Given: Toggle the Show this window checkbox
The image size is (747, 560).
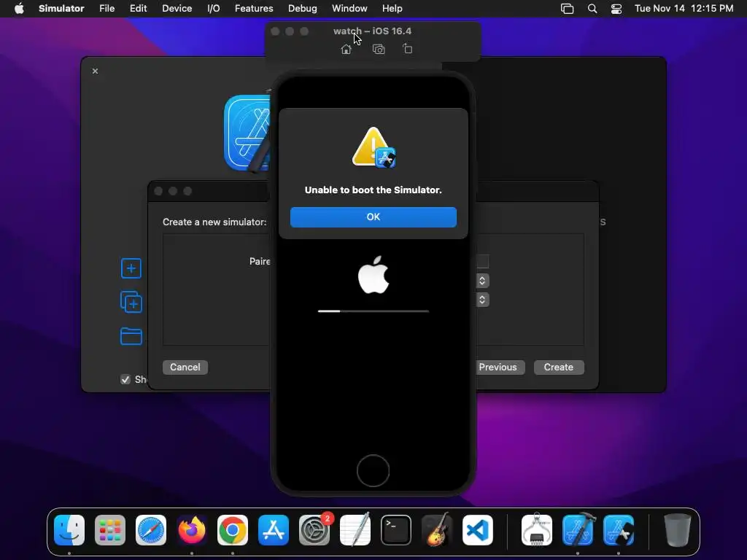Looking at the screenshot, I should point(125,379).
